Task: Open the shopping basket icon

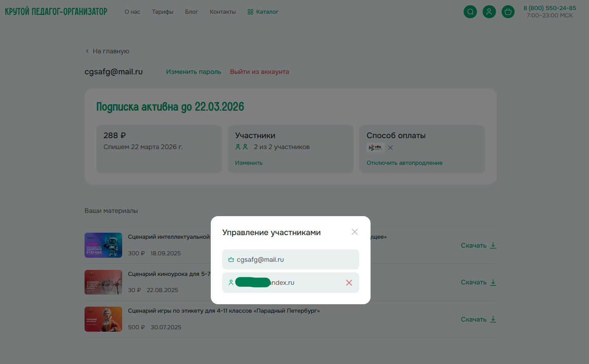Action: point(508,12)
